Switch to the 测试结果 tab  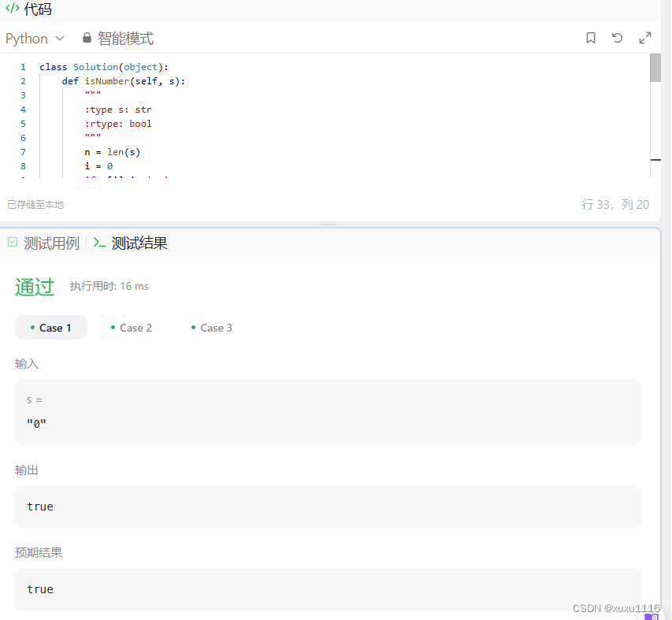pos(139,243)
